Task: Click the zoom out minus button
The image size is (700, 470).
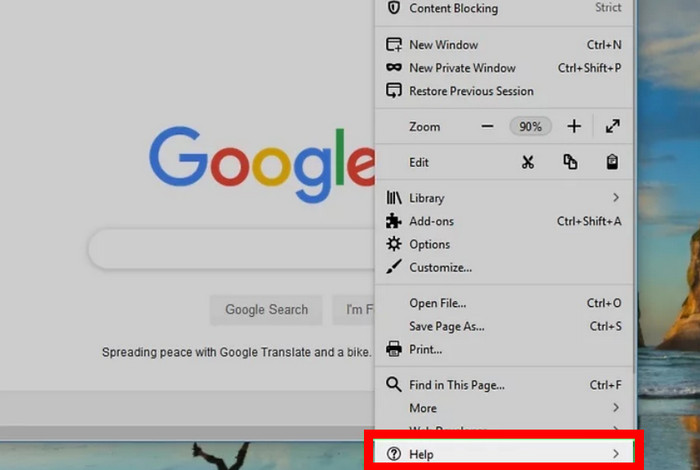Action: click(x=487, y=127)
